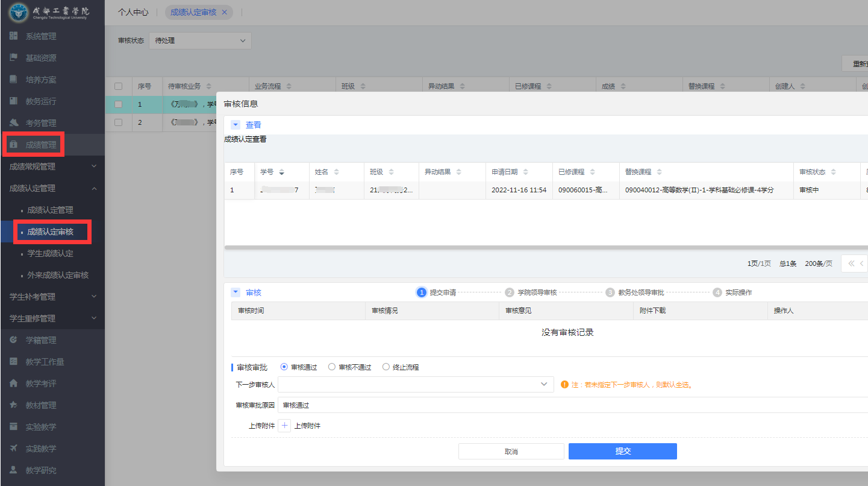Sort by 审核状态 column arrows
This screenshot has width=868, height=486.
pyautogui.click(x=833, y=172)
